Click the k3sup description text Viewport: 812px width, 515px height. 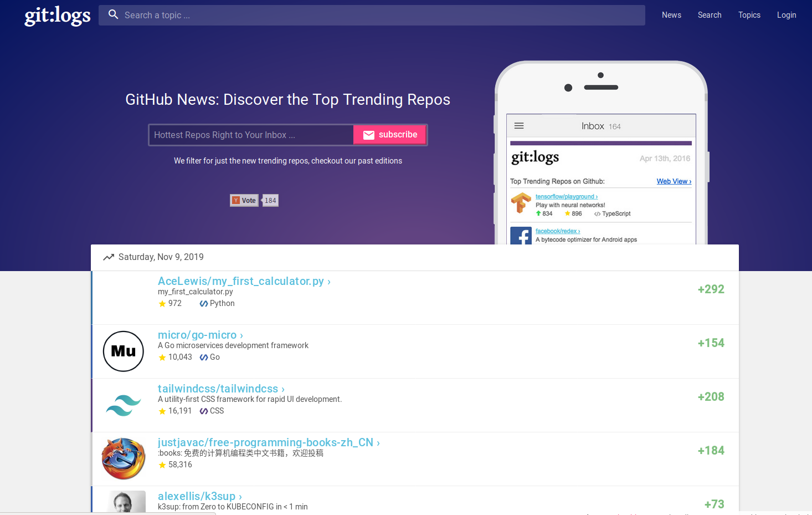233,507
